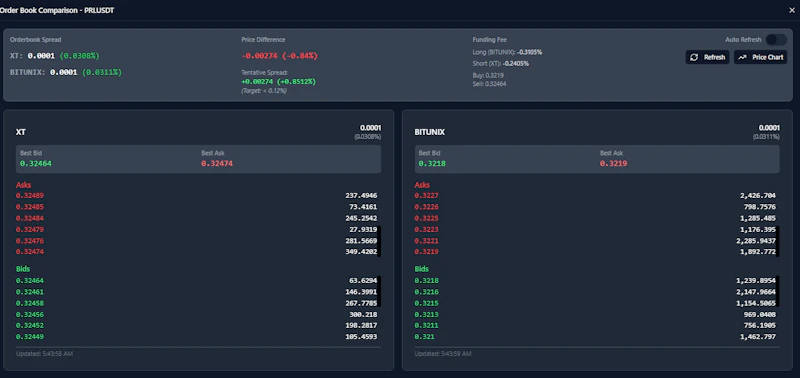Click XT ask quantity 73.4161
Screen dimensions: 800x378
[x=363, y=207]
